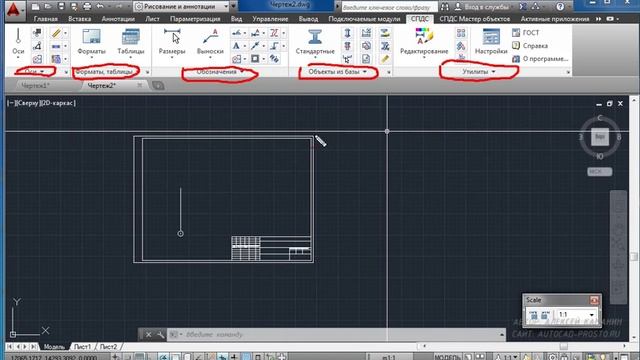Click the Справка help button
Screen dimensions: 640x360
click(x=530, y=46)
